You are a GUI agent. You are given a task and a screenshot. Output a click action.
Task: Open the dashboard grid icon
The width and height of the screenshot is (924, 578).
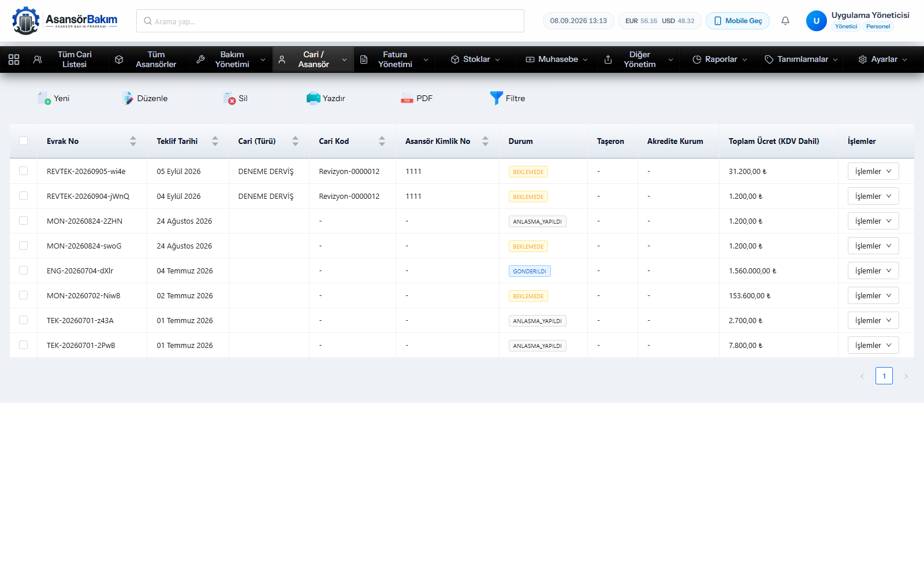[14, 60]
